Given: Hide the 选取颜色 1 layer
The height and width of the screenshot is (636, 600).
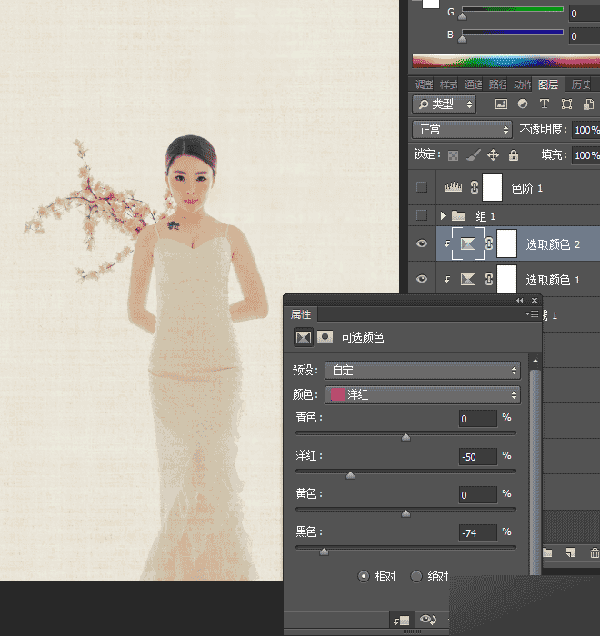Looking at the screenshot, I should [x=422, y=279].
